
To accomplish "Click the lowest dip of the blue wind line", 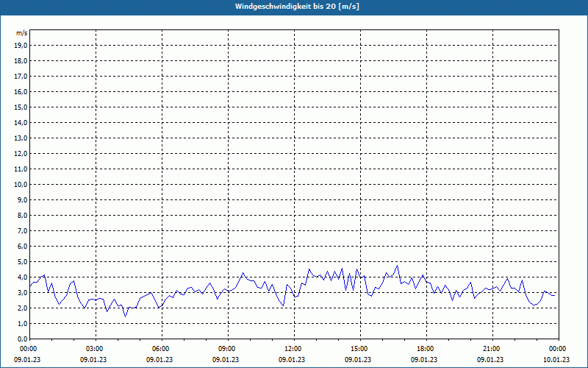I will tap(125, 316).
